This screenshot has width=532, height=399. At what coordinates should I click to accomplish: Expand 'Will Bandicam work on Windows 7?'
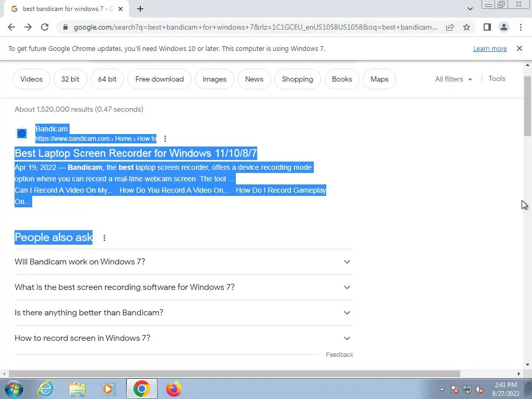pyautogui.click(x=183, y=262)
